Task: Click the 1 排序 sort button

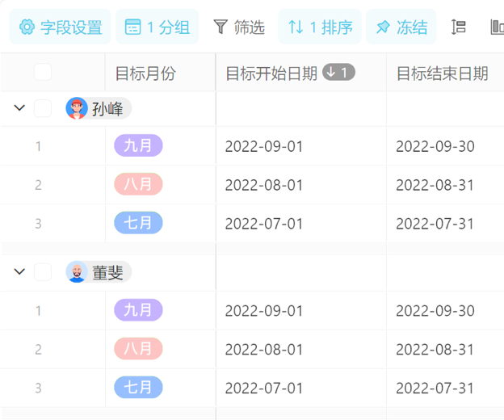Action: click(x=320, y=27)
